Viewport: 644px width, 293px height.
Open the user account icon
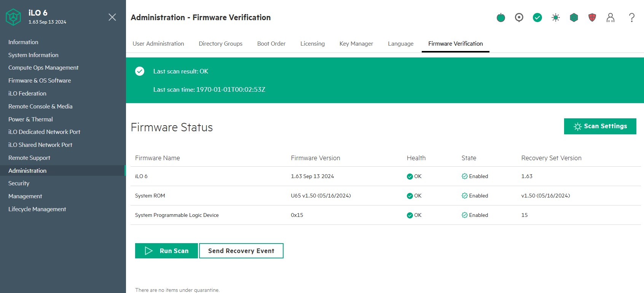[611, 18]
